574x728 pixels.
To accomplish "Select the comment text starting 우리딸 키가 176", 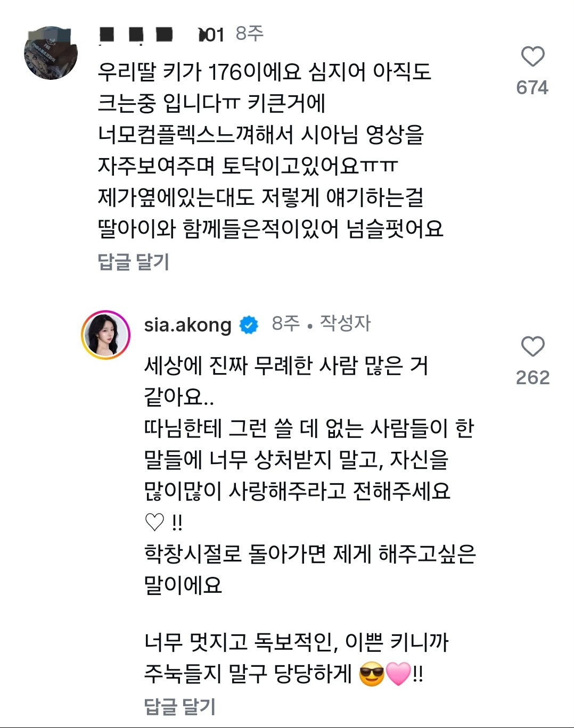I will (270, 150).
